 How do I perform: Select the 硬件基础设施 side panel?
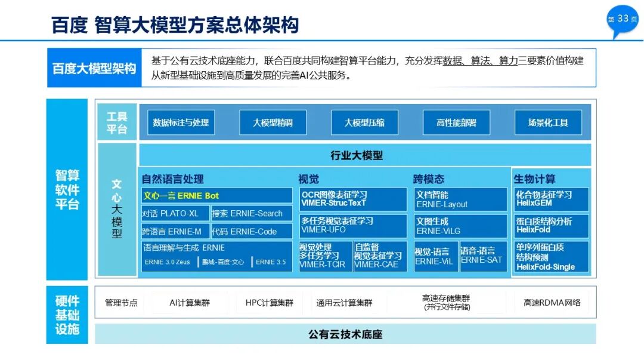tap(67, 315)
